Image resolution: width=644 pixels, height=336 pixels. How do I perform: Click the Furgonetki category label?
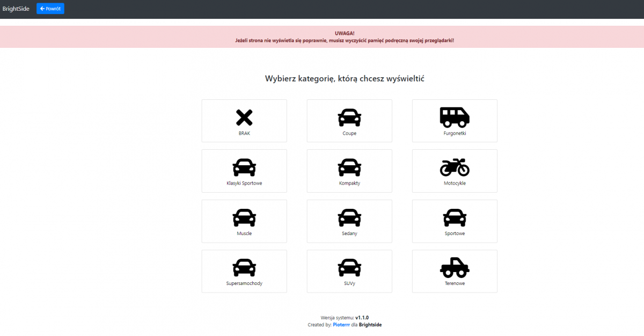(x=455, y=133)
